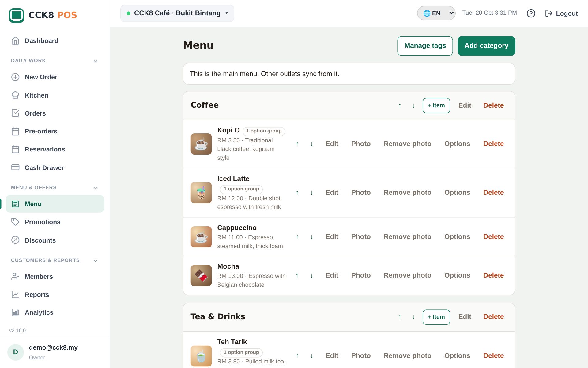
Task: Move Kopi O item down
Action: (x=311, y=144)
